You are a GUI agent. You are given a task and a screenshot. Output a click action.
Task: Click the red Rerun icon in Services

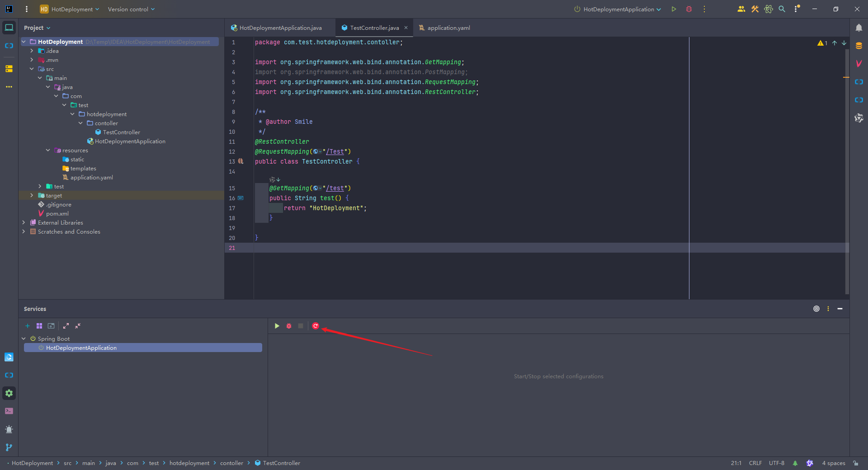coord(316,326)
